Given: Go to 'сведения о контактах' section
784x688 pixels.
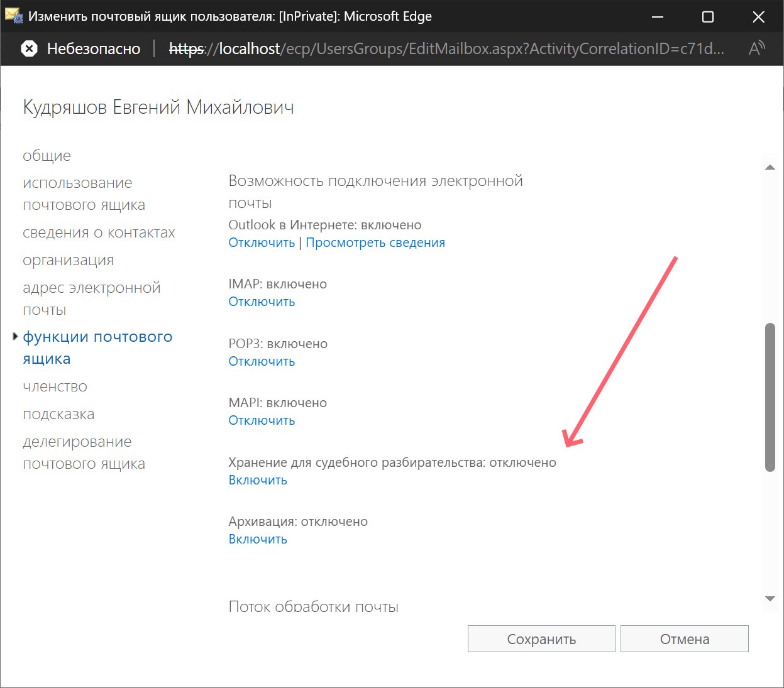Looking at the screenshot, I should pyautogui.click(x=99, y=232).
